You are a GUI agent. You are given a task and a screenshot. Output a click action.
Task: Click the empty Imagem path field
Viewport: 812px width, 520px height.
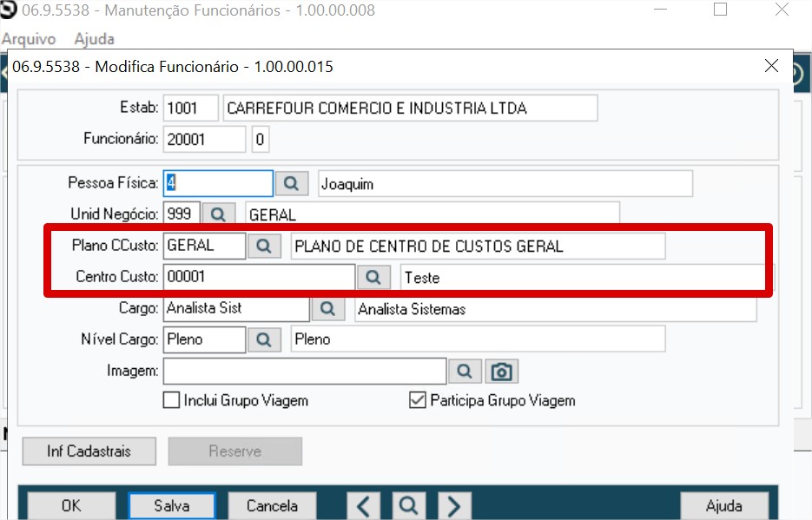click(x=305, y=371)
